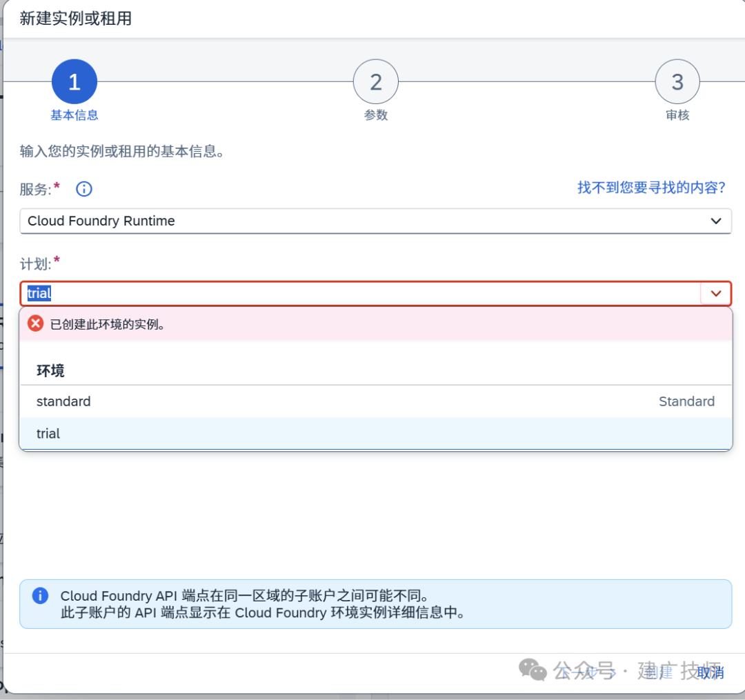
Task: Click the 输入您的实例或租用的基本信息。 text
Action: pyautogui.click(x=122, y=152)
